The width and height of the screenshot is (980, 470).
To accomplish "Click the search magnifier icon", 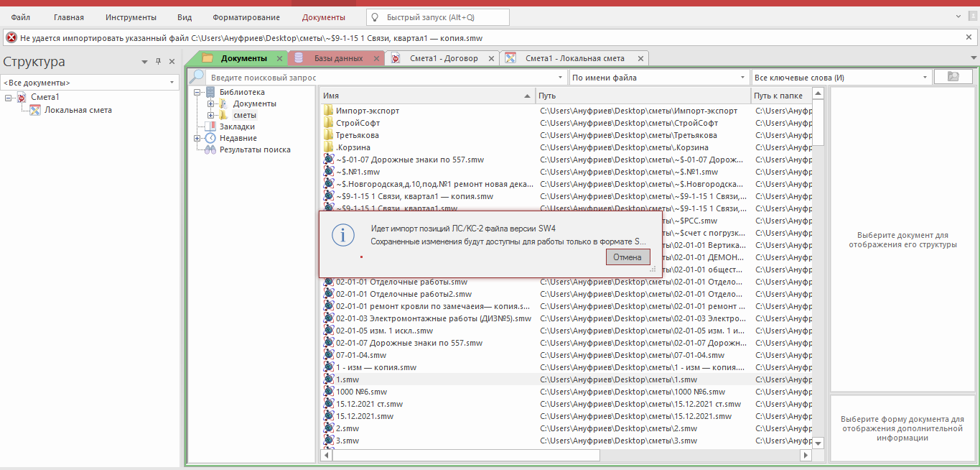I will click(197, 77).
